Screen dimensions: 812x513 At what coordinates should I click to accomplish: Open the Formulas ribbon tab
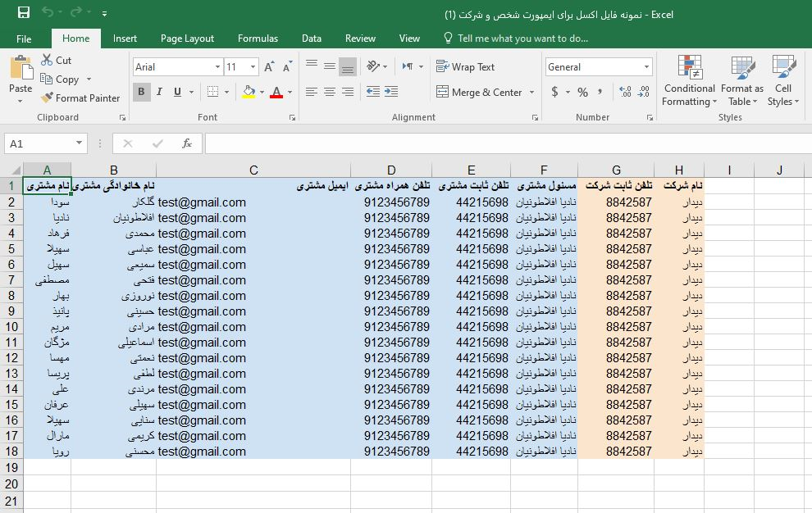click(x=258, y=39)
